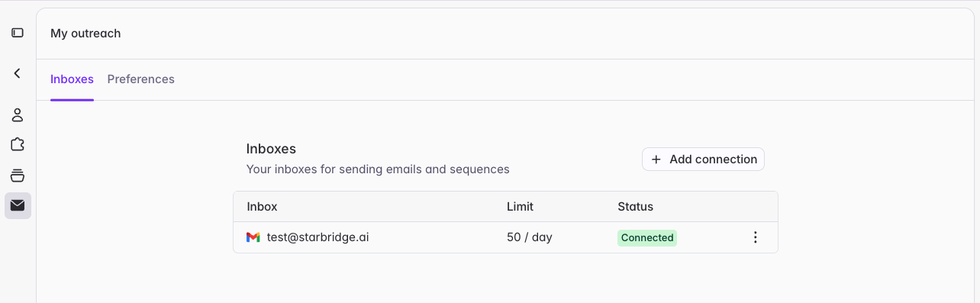The image size is (980, 303).
Task: Click the Status column header
Action: (635, 207)
